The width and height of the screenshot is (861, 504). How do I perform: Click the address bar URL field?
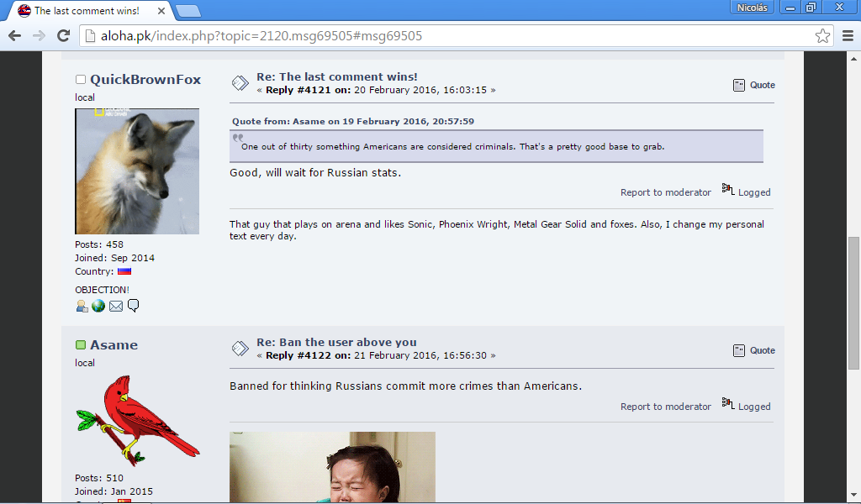click(x=447, y=36)
